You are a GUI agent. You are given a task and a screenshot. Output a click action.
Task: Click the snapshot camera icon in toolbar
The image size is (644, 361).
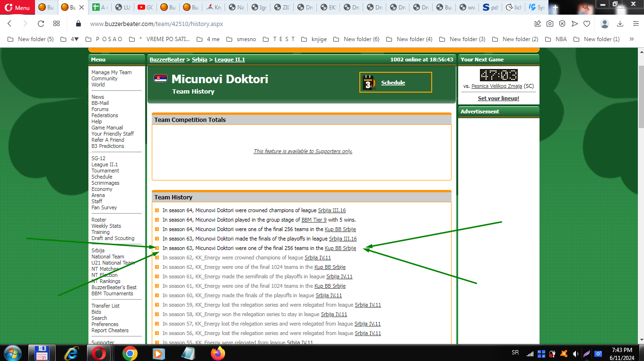[550, 24]
